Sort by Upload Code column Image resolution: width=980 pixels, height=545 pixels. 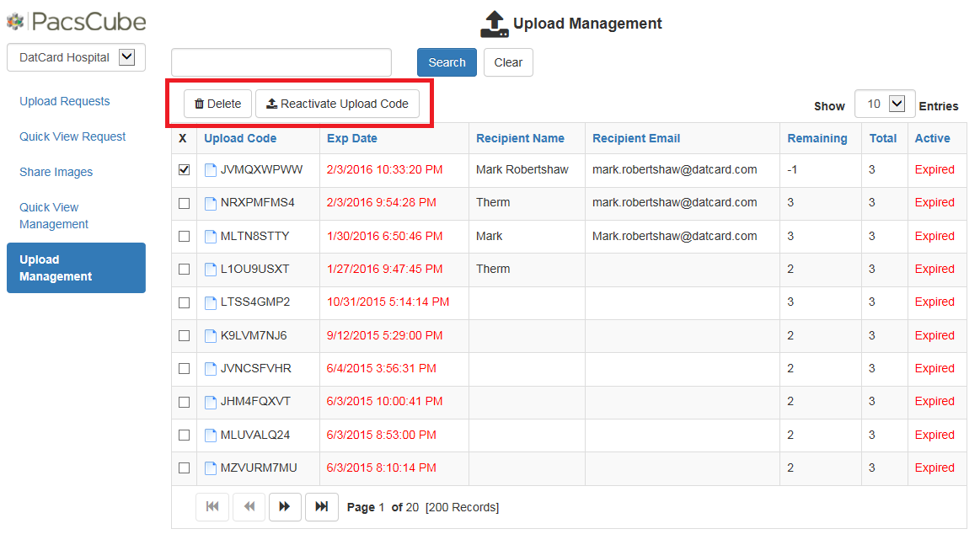pyautogui.click(x=240, y=139)
